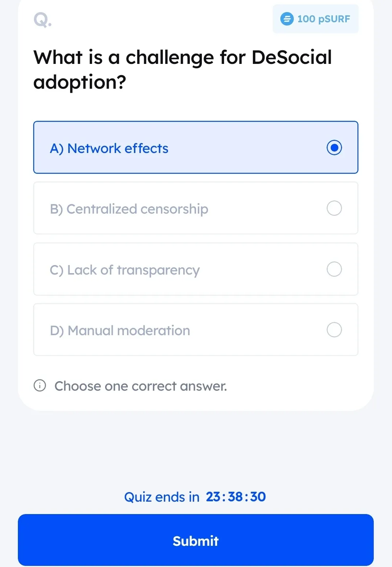Click the answer card labeled B) Centralized censorship
This screenshot has width=392, height=567.
tap(196, 208)
